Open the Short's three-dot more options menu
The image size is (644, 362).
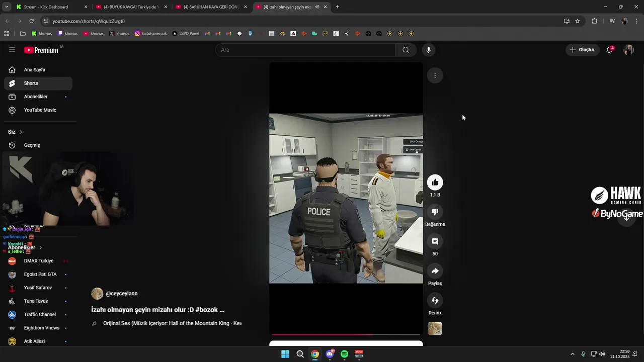(x=435, y=75)
